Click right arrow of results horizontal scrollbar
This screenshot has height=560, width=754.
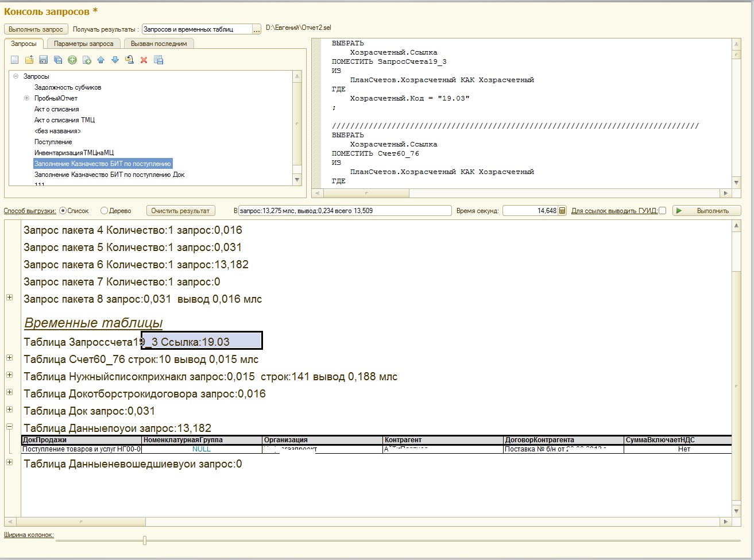click(x=726, y=522)
